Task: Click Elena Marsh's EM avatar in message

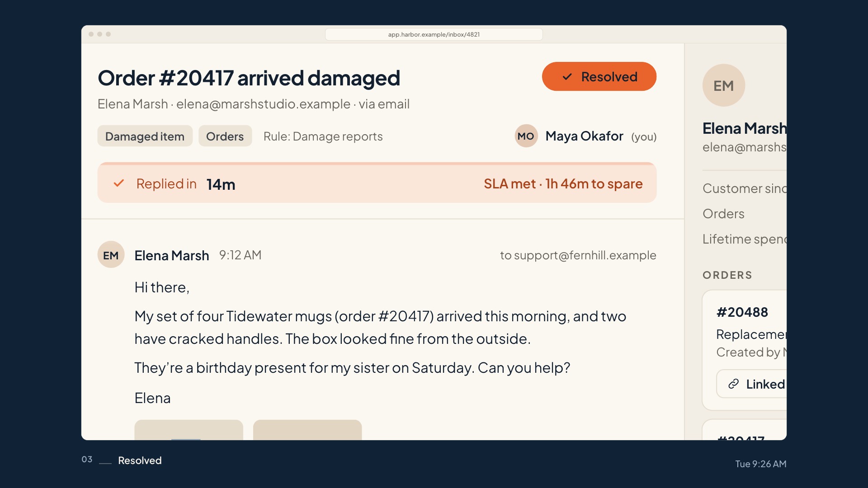Action: coord(111,255)
